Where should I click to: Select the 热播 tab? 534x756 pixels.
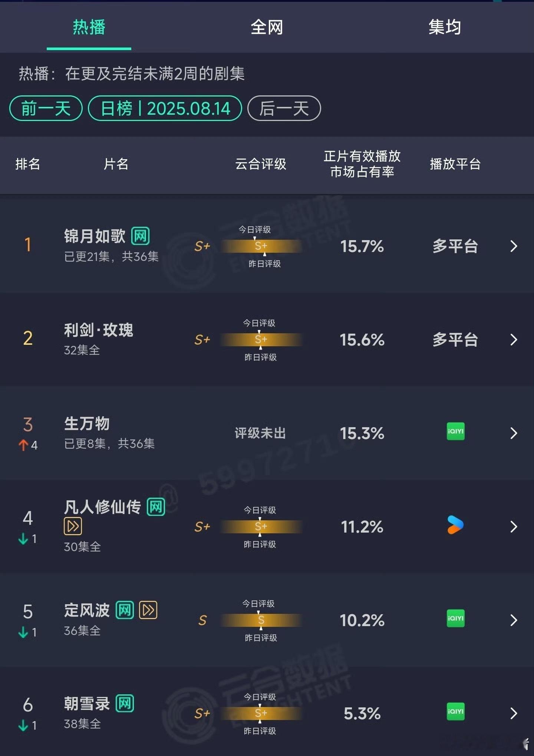(89, 27)
